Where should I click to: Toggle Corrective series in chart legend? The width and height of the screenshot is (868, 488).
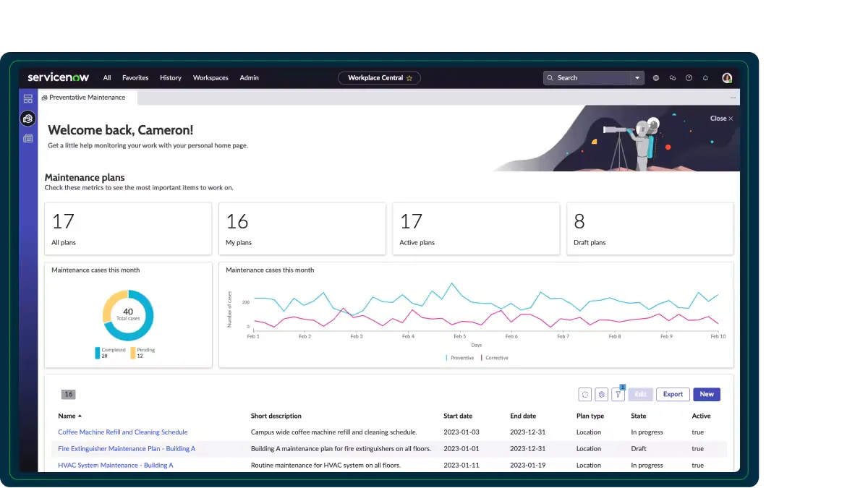(x=495, y=358)
